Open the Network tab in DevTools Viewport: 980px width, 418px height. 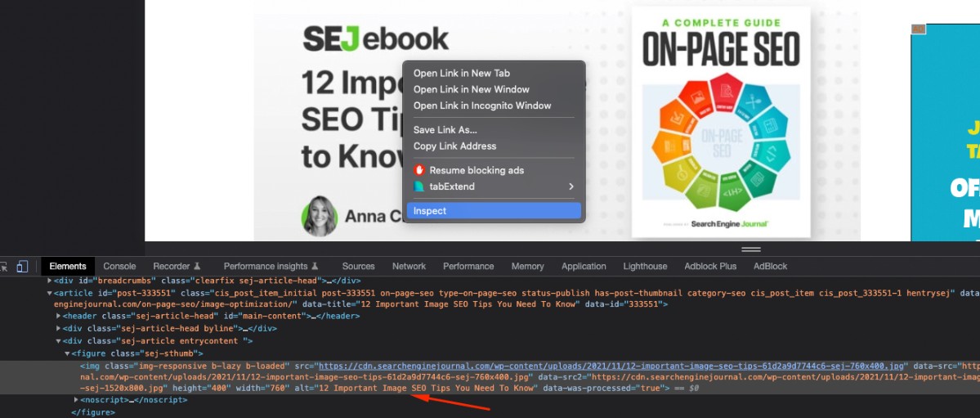[409, 267]
